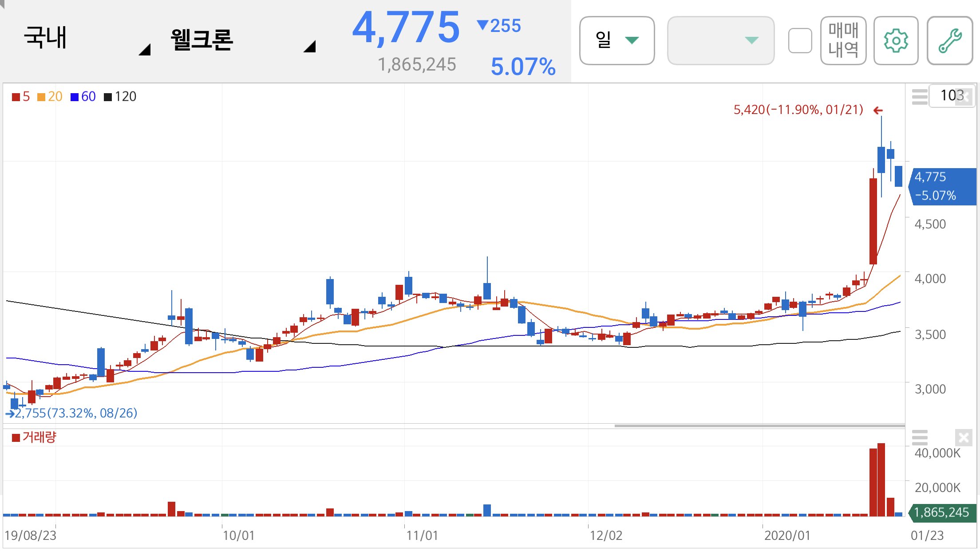Click the 20,000K volume axis label
Viewport: 980px width, 551px height.
[x=937, y=488]
